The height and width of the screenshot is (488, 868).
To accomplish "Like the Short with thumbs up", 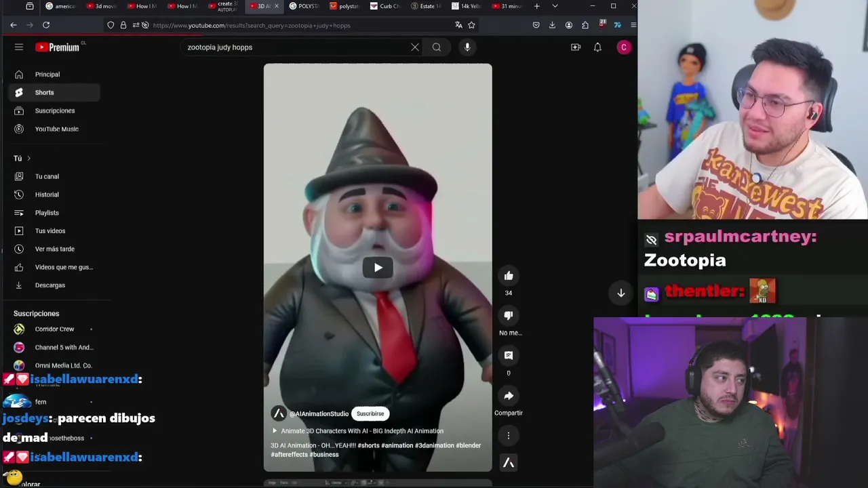I will pos(509,275).
